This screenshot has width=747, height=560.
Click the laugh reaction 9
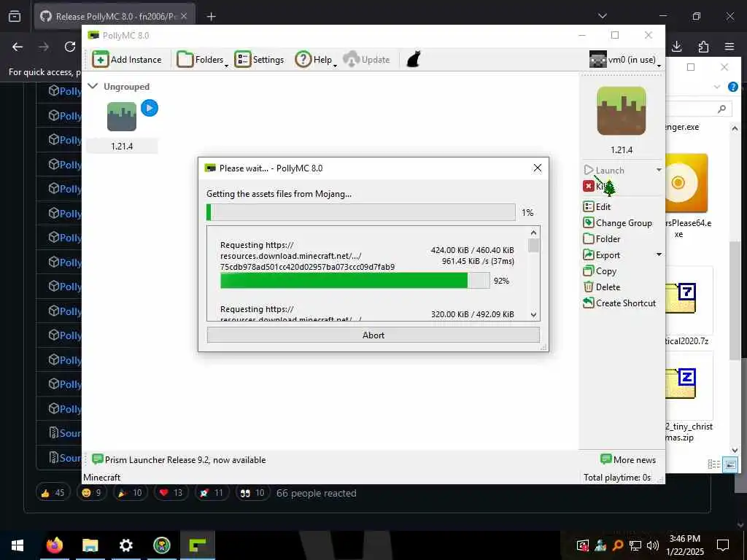(91, 493)
